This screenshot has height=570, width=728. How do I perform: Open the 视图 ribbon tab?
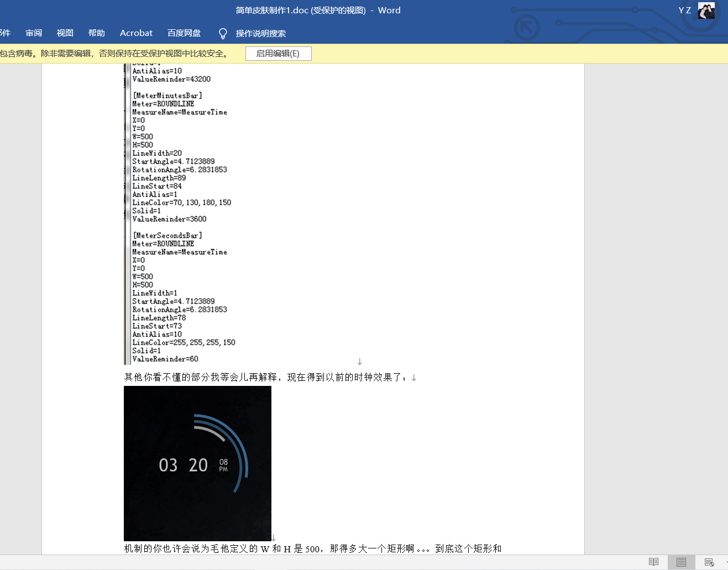point(65,33)
